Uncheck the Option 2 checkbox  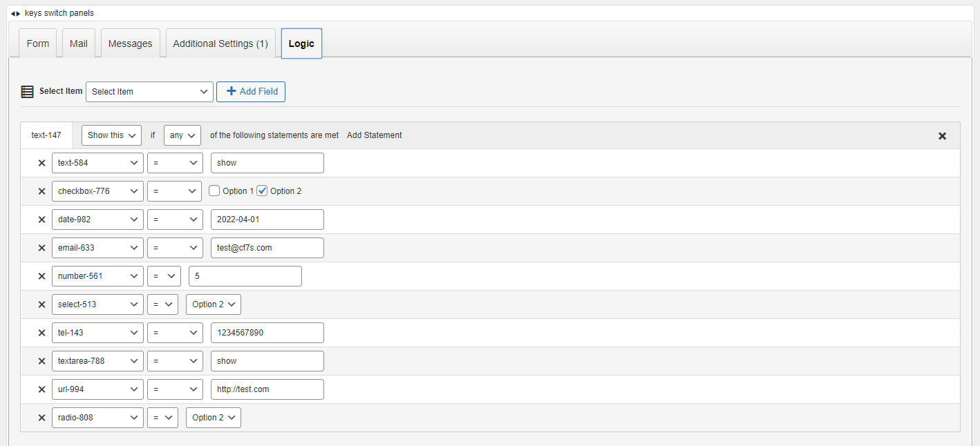pos(262,191)
